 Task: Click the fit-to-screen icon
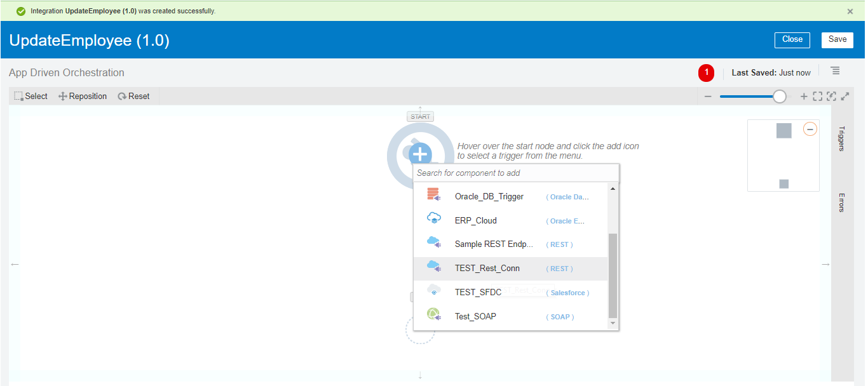(x=818, y=96)
